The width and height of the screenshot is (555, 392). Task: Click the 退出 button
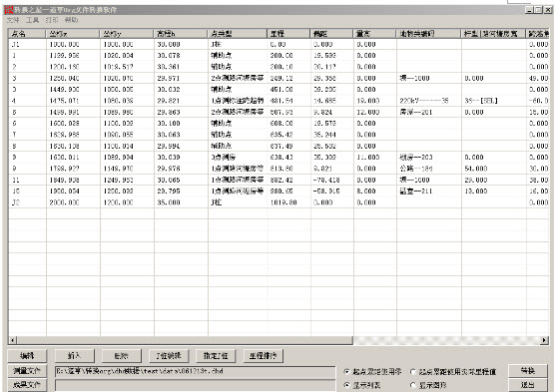click(527, 385)
